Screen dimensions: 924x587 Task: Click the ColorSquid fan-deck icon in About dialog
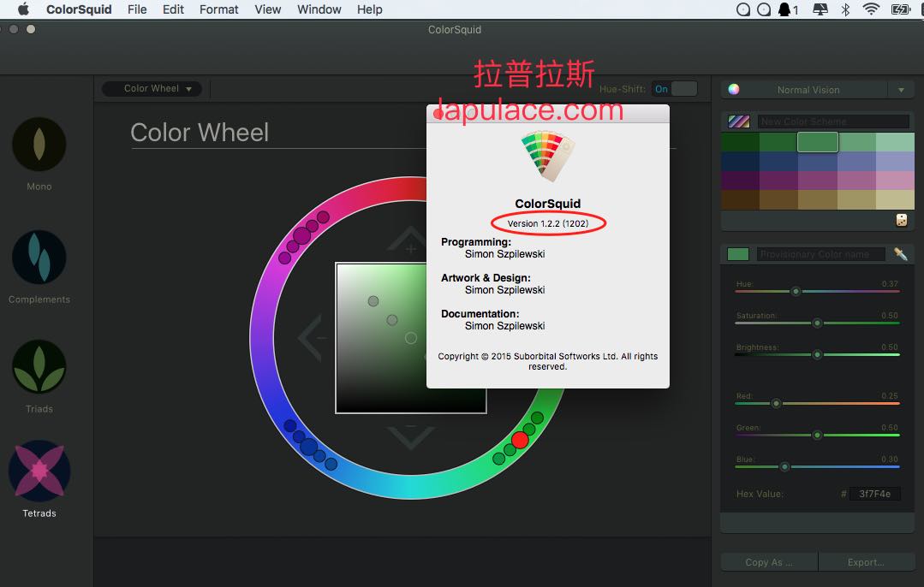[547, 156]
